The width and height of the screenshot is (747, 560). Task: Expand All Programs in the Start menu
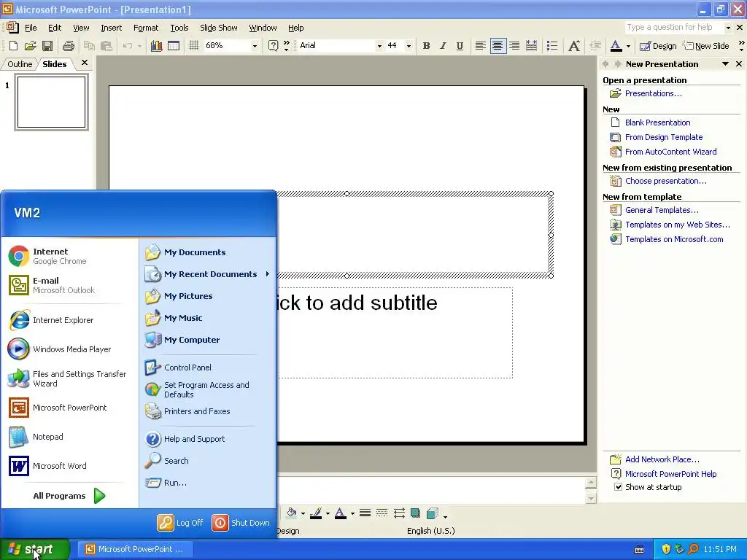pos(69,496)
